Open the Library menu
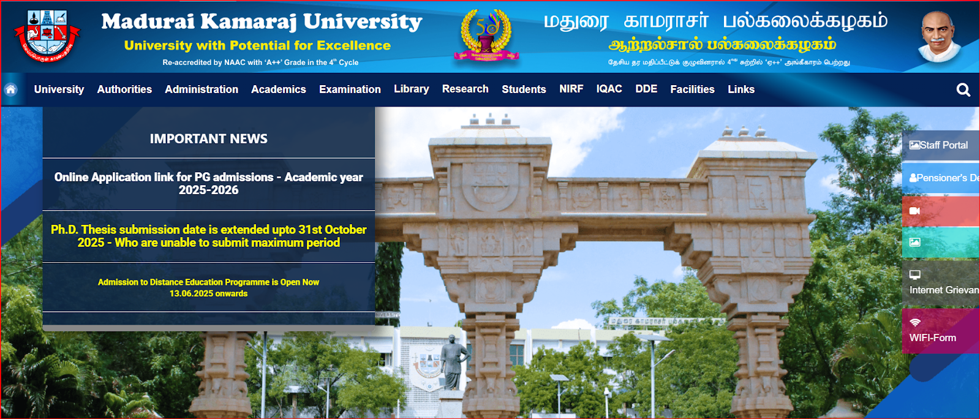980x419 pixels. [412, 89]
